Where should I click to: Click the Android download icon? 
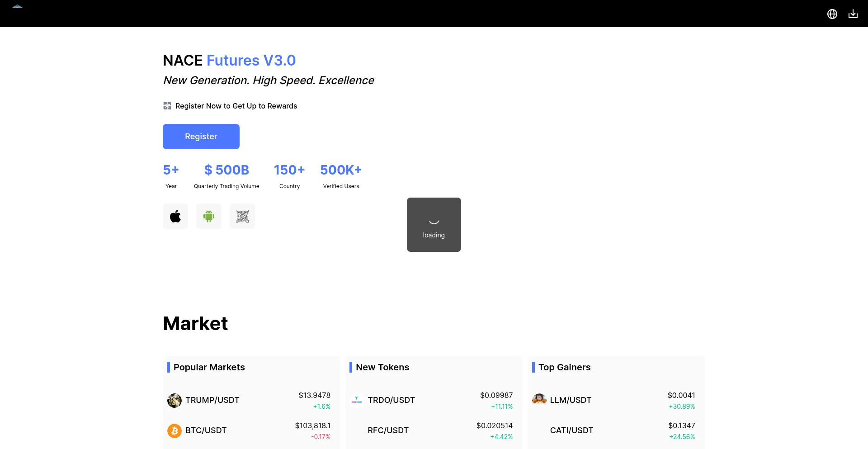click(x=209, y=217)
